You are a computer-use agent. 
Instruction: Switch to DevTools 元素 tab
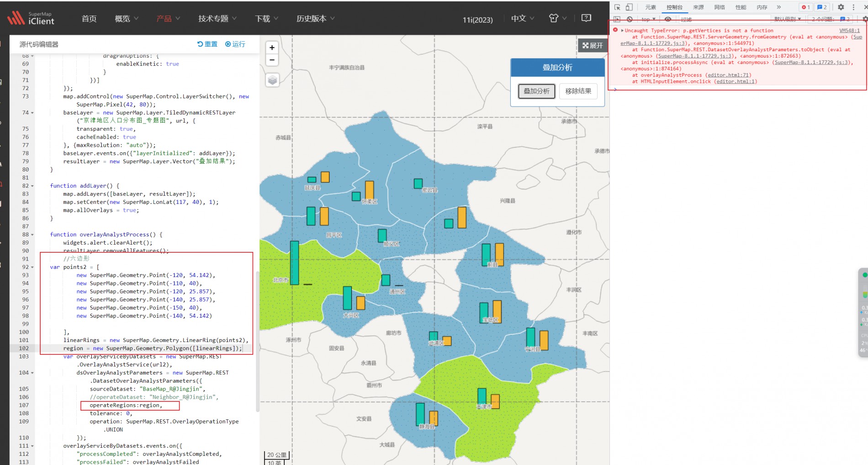(x=651, y=7)
